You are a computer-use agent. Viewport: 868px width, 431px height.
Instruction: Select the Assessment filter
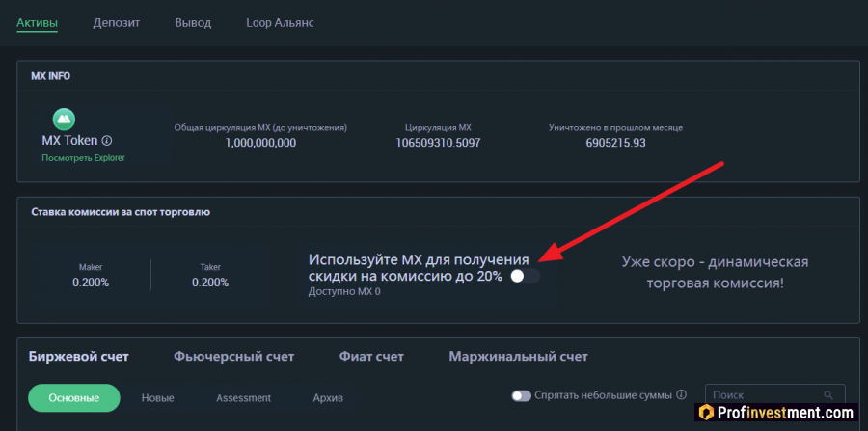click(244, 398)
